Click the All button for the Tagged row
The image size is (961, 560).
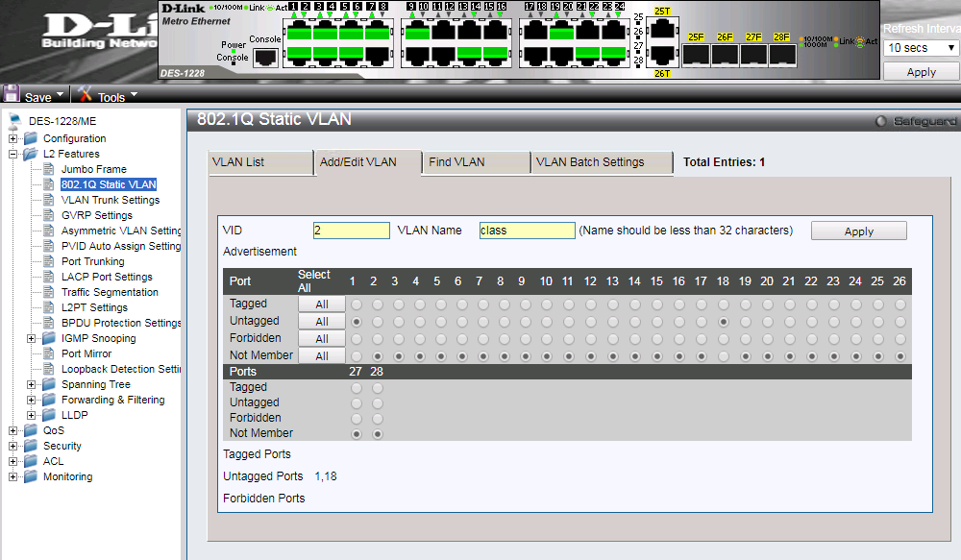[322, 304]
